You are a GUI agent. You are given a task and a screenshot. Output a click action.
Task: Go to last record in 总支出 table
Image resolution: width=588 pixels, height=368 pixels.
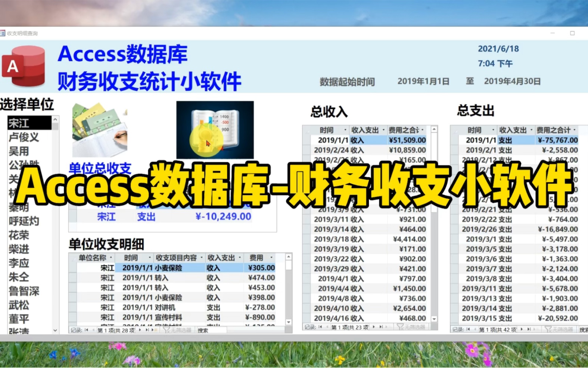(x=529, y=329)
